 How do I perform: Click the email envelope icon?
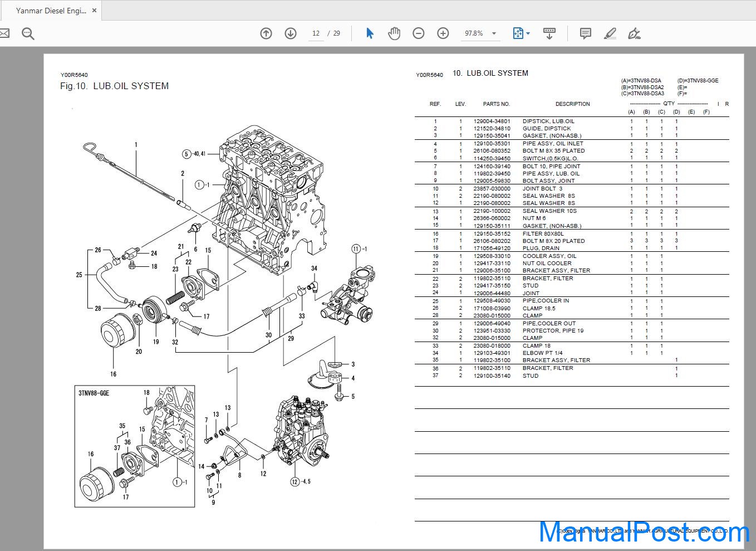click(3, 34)
